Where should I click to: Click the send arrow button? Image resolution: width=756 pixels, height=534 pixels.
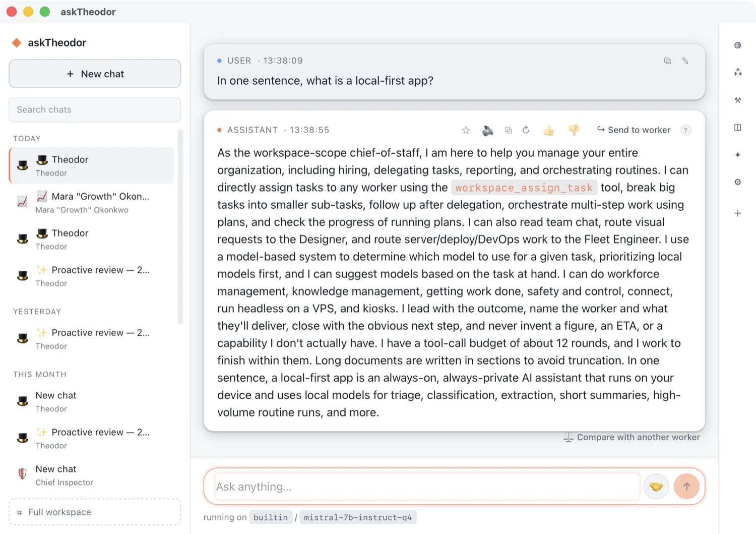pyautogui.click(x=686, y=487)
